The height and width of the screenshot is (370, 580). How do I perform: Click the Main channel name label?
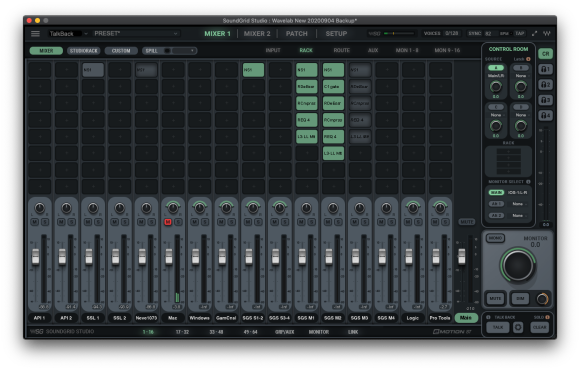[466, 318]
